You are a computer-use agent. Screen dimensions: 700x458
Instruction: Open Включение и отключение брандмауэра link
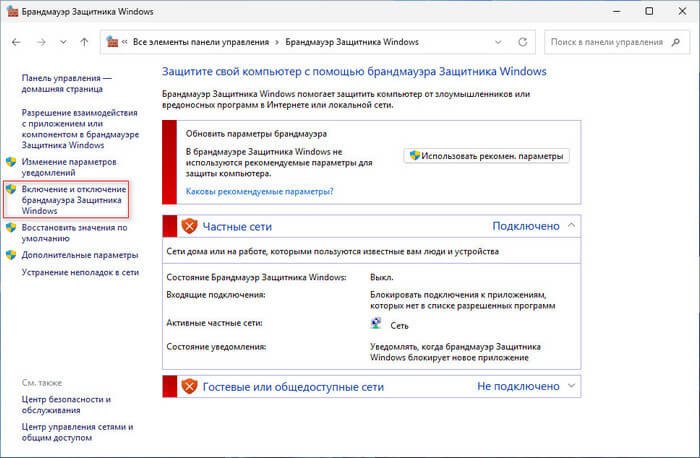tap(74, 200)
